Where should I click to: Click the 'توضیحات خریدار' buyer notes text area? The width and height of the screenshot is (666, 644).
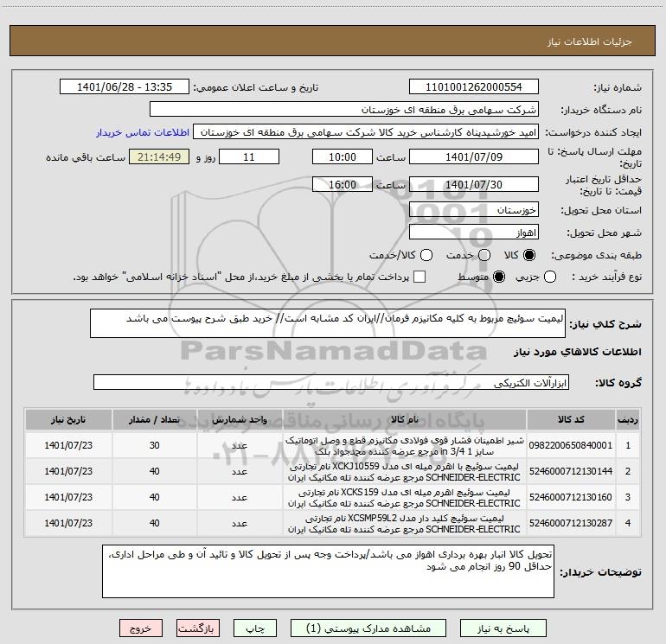[328, 571]
